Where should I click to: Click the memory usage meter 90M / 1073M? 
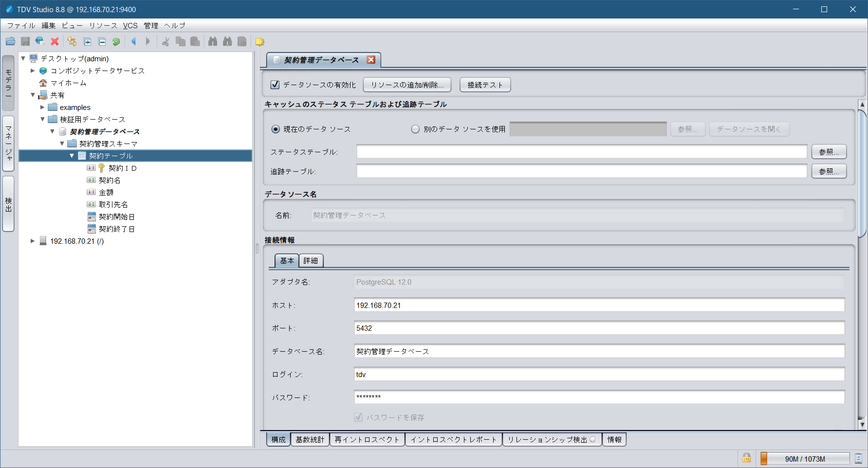[x=805, y=458]
